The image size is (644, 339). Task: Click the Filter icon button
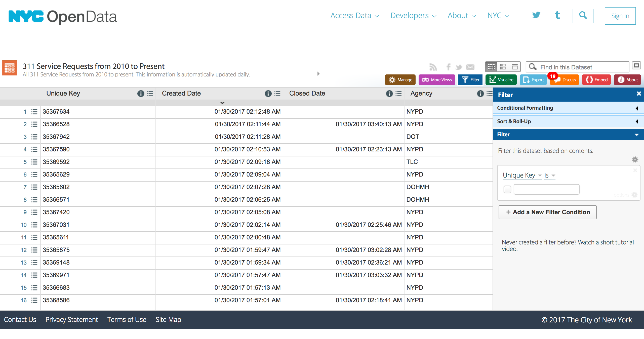tap(471, 80)
